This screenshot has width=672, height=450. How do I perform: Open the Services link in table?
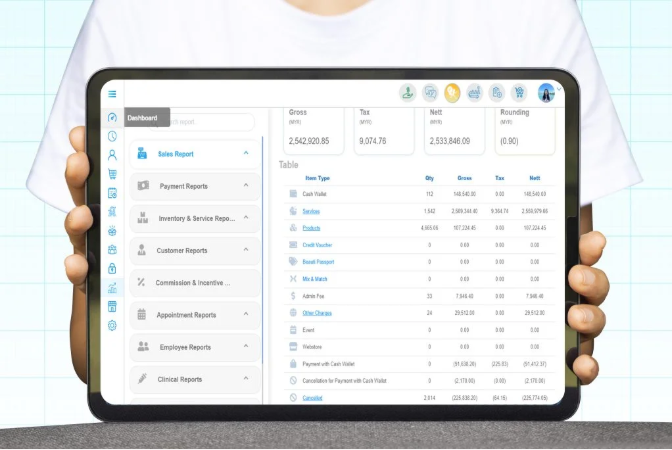point(311,211)
